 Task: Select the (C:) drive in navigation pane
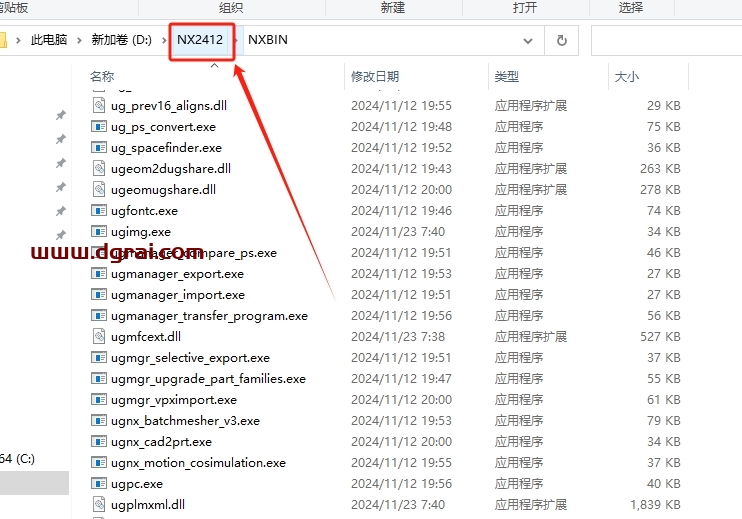17,458
